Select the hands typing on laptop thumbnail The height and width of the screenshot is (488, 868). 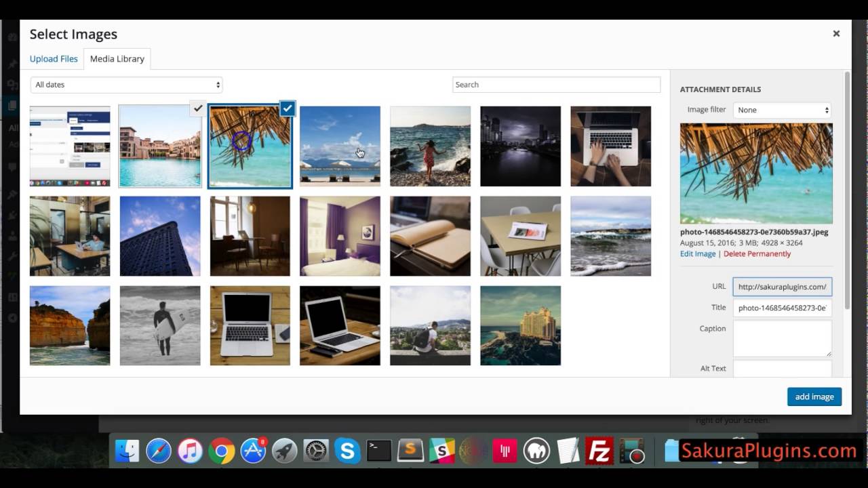610,146
